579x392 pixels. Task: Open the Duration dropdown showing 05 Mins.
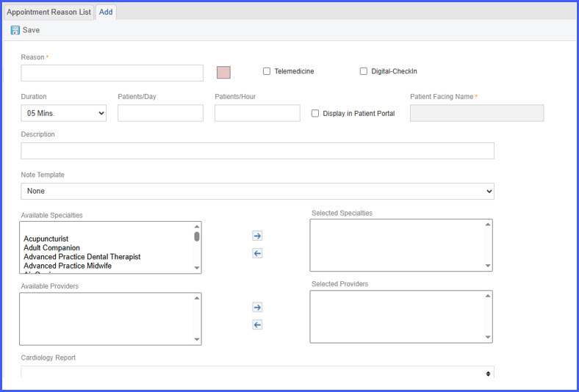[63, 113]
